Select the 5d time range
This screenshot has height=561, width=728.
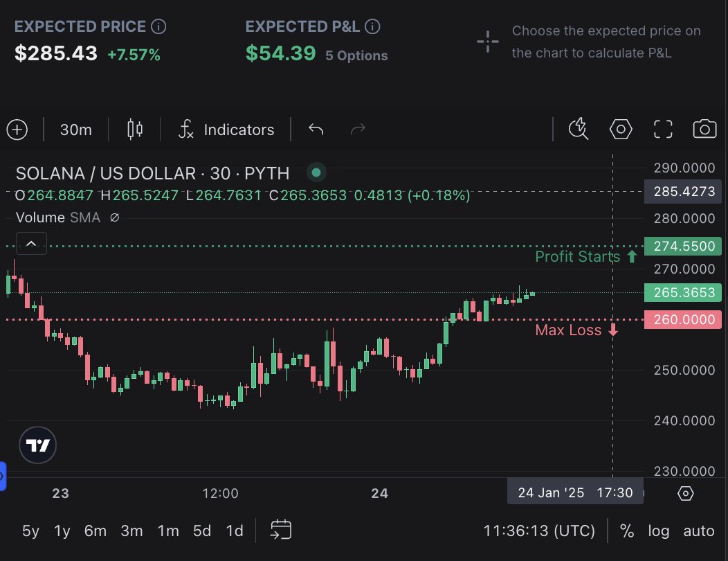(x=202, y=531)
